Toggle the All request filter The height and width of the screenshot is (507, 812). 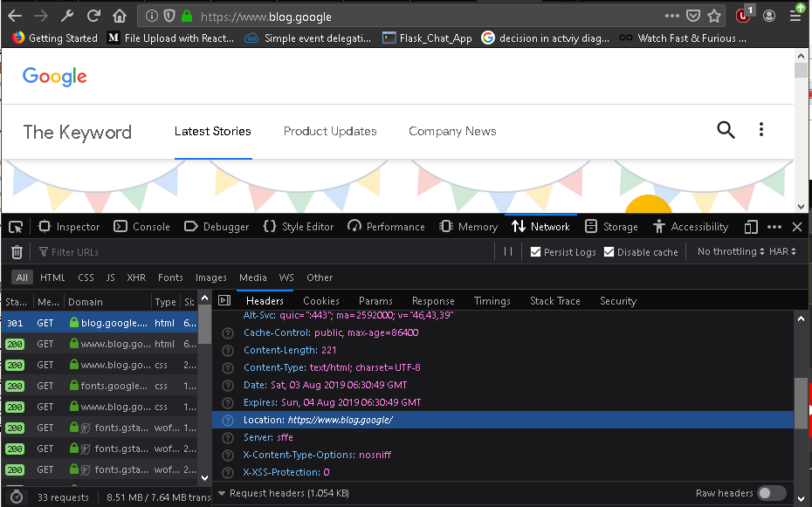tap(23, 277)
